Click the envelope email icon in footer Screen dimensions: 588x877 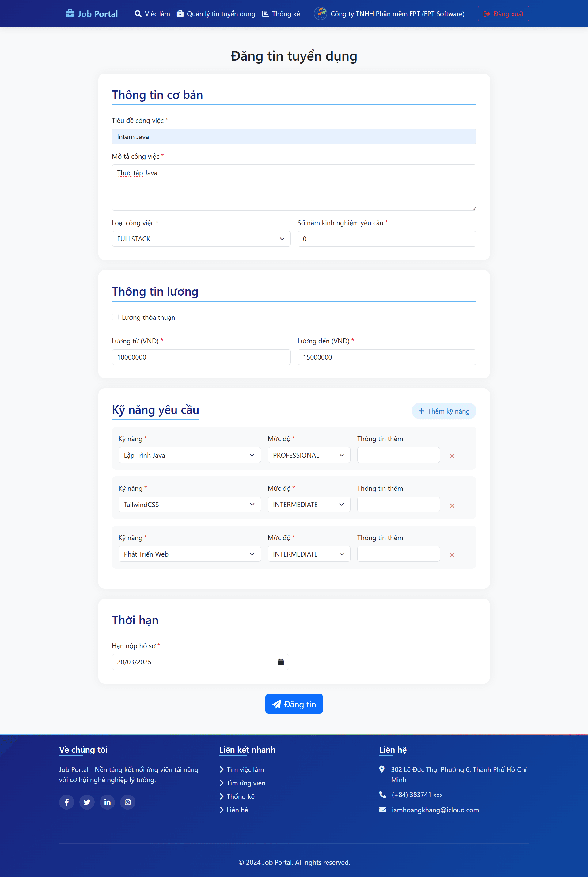(x=382, y=810)
